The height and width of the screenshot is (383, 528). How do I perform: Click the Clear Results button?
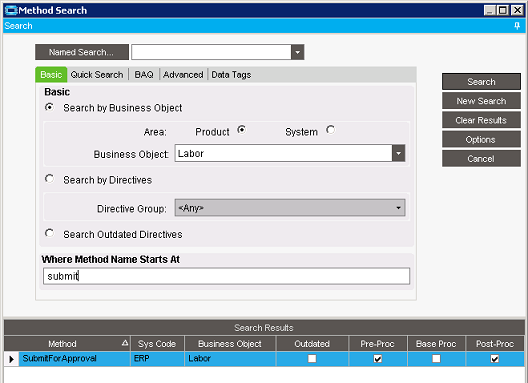[x=481, y=120]
